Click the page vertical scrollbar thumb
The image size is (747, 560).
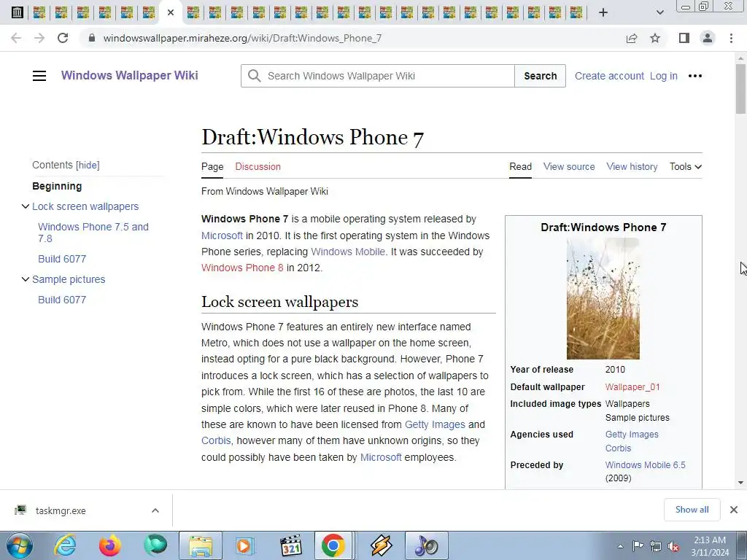(740, 89)
